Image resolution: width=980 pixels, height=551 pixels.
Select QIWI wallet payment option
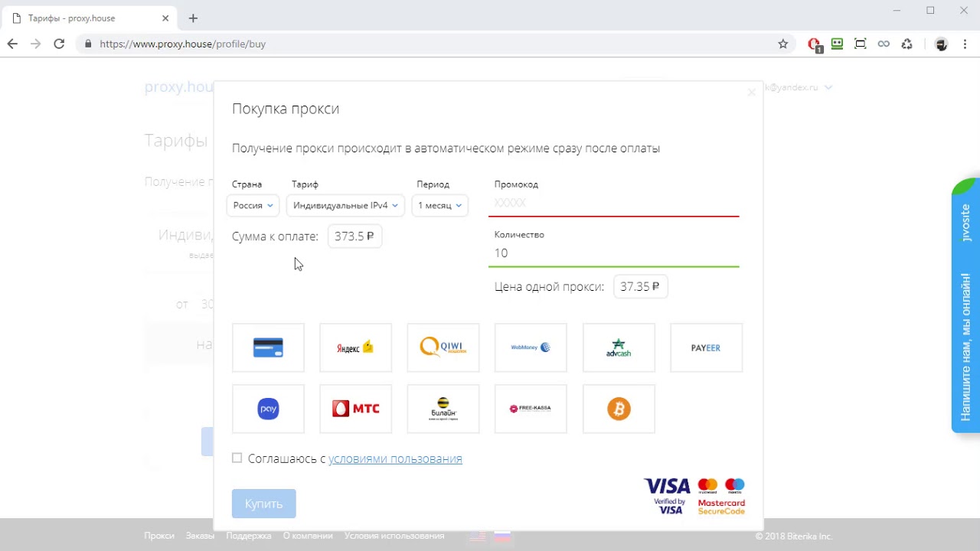(x=443, y=347)
